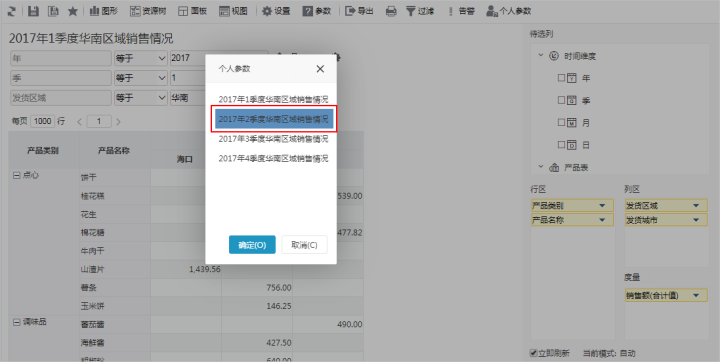Click the 取消(C) button

tap(304, 245)
